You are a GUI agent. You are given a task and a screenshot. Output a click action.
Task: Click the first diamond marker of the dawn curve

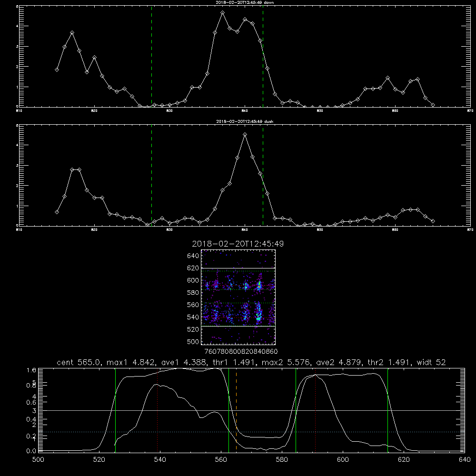click(57, 70)
